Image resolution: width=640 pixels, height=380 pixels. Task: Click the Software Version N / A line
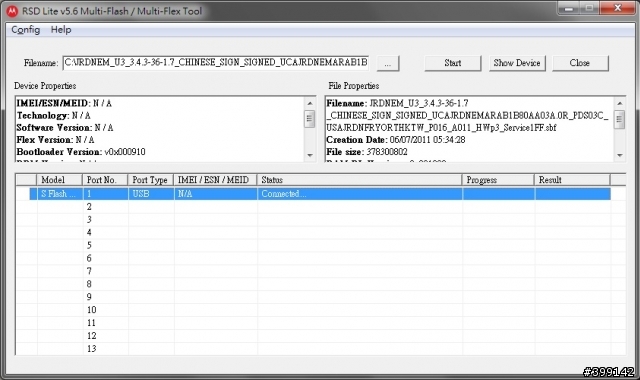tap(65, 128)
